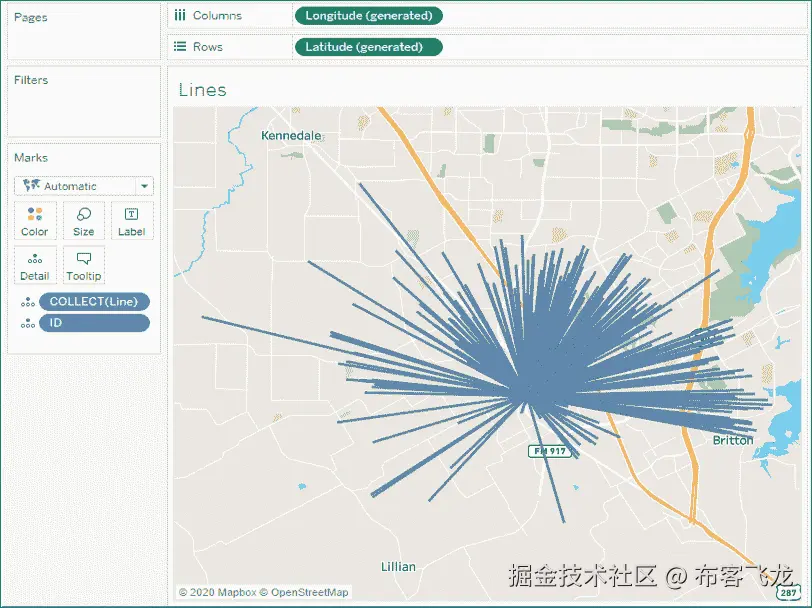Click the Detail marks card
This screenshot has height=608, width=812.
pos(35,265)
